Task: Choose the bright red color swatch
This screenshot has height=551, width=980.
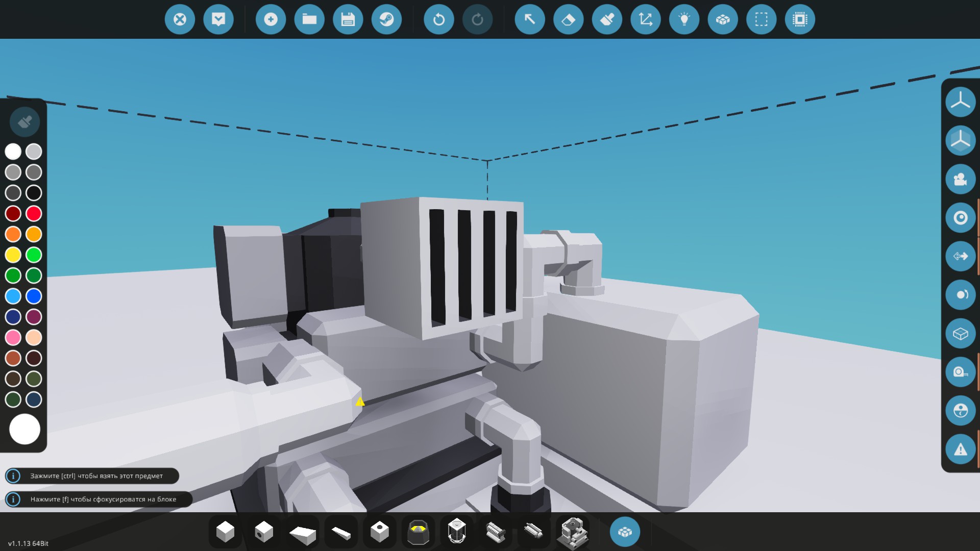Action: coord(34,213)
